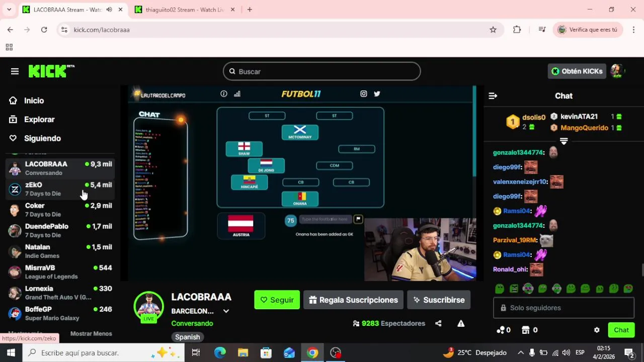Click the Obtén KICKs button
The image size is (644, 362).
577,71
